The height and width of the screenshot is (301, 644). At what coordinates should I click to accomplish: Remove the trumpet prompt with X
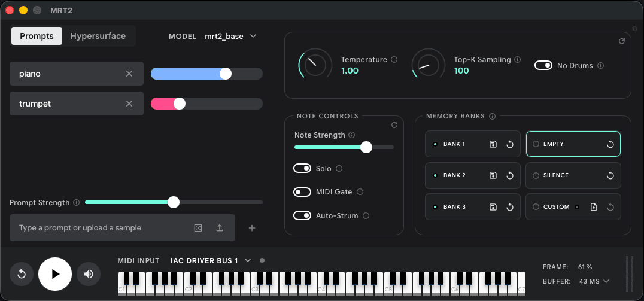click(129, 104)
